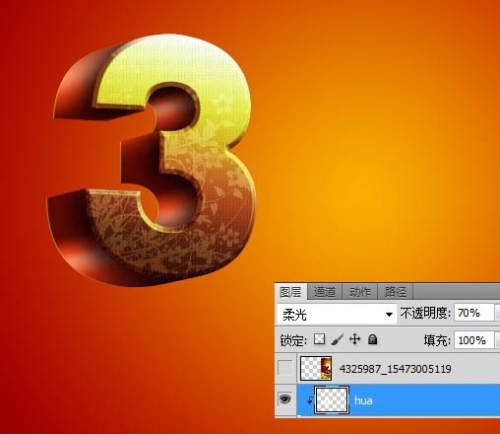The image size is (500, 434).
Task: Click the 不透明度 70% input field
Action: tap(474, 313)
